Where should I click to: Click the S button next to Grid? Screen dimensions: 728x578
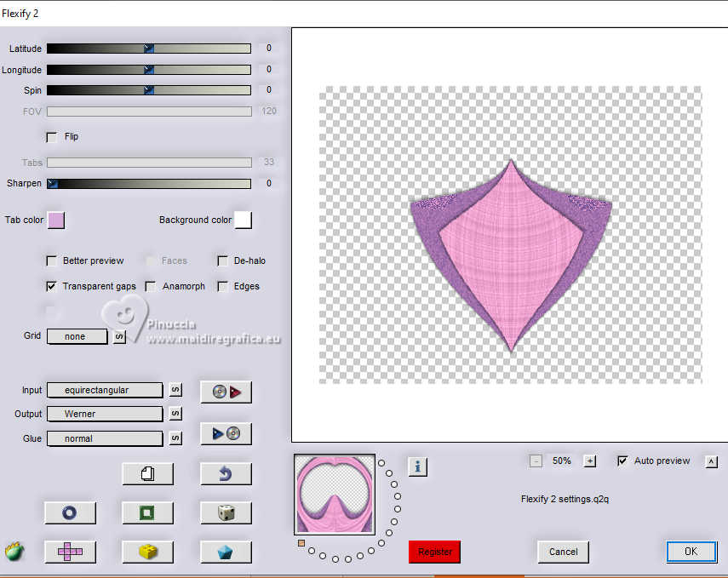(120, 336)
